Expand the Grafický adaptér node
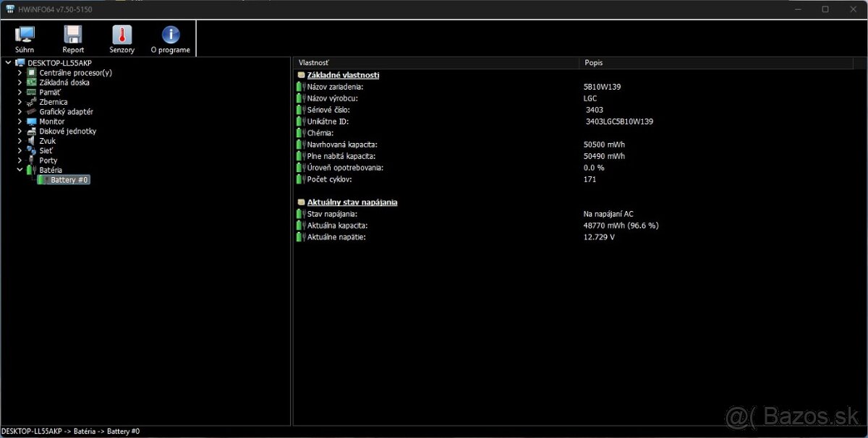Screen dimensions: 868x438 click(20, 111)
